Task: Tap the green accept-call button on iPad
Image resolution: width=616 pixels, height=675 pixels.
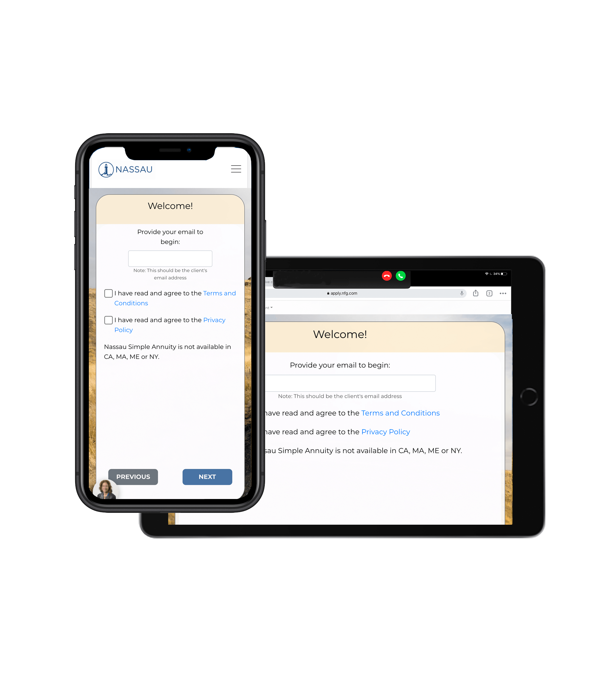Action: [400, 275]
